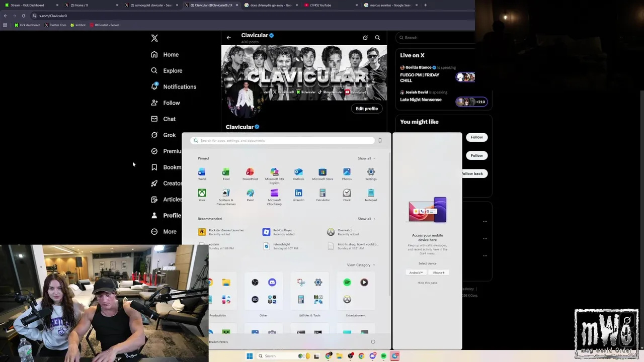
Task: Open Spotify in Entertainment category
Action: pyautogui.click(x=347, y=283)
